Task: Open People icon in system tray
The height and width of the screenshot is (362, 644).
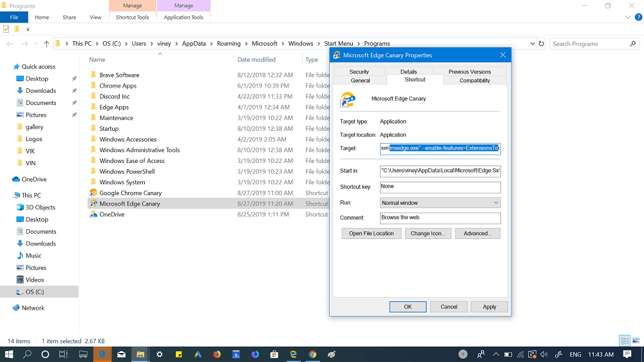Action: pos(480,354)
